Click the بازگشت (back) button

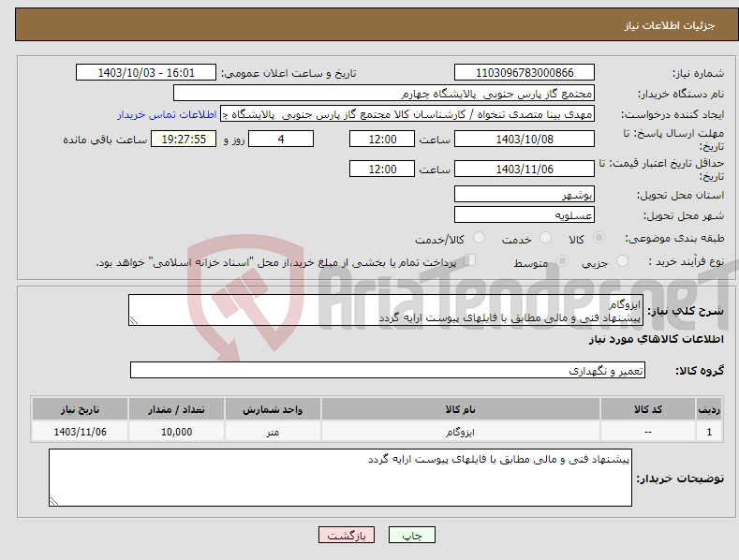[x=347, y=535]
